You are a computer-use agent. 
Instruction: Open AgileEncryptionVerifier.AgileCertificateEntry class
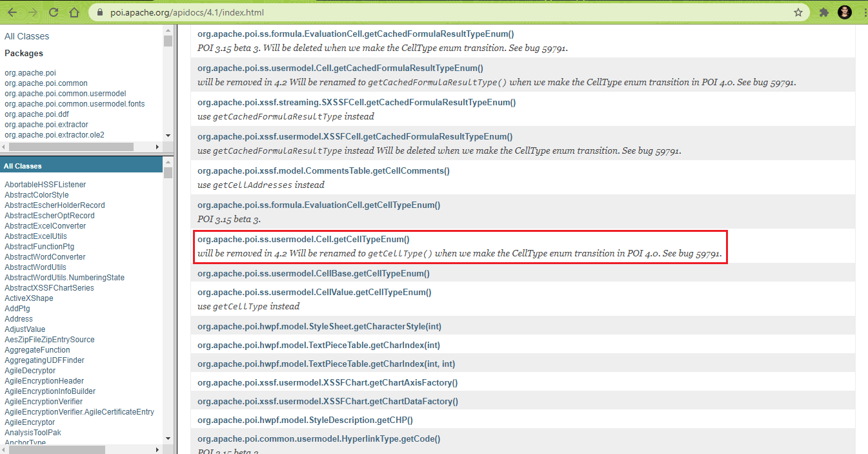pyautogui.click(x=79, y=412)
